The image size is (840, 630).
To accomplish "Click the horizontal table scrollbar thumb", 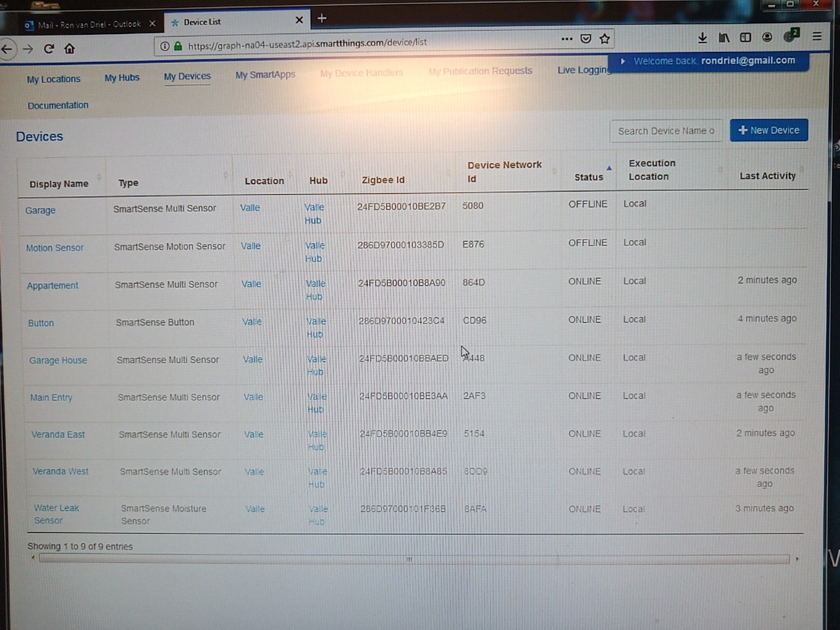I will (x=413, y=559).
